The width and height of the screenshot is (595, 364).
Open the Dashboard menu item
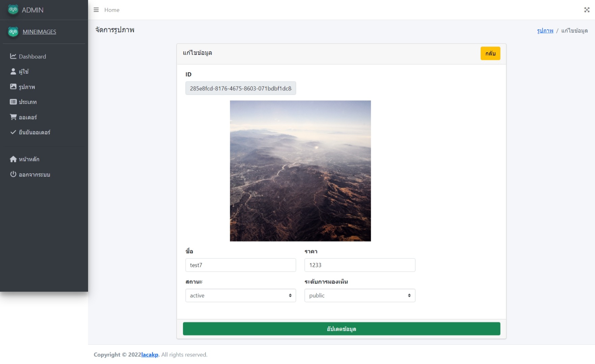(x=44, y=56)
